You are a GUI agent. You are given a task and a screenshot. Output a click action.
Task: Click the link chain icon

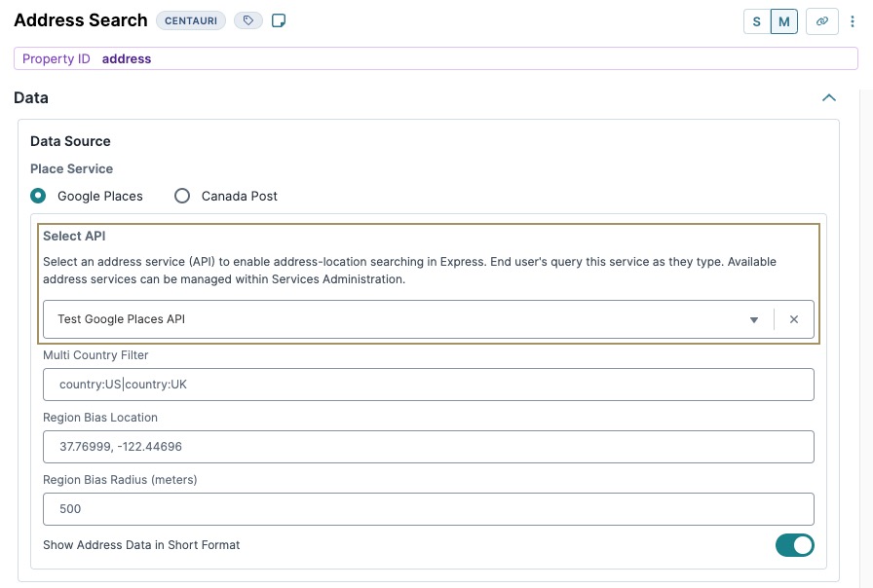821,21
